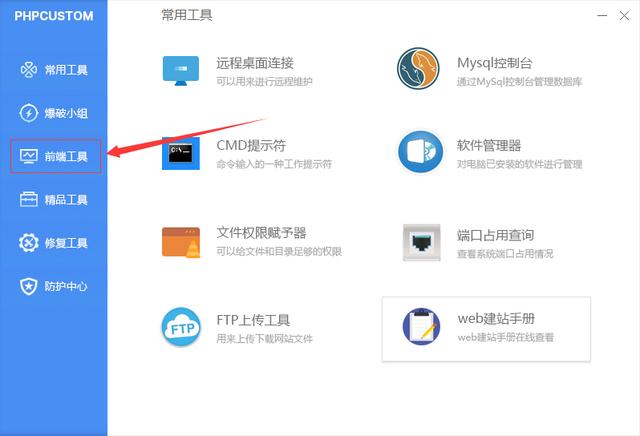Click the FTP上传工具 title text
This screenshot has height=436, width=640.
click(253, 320)
